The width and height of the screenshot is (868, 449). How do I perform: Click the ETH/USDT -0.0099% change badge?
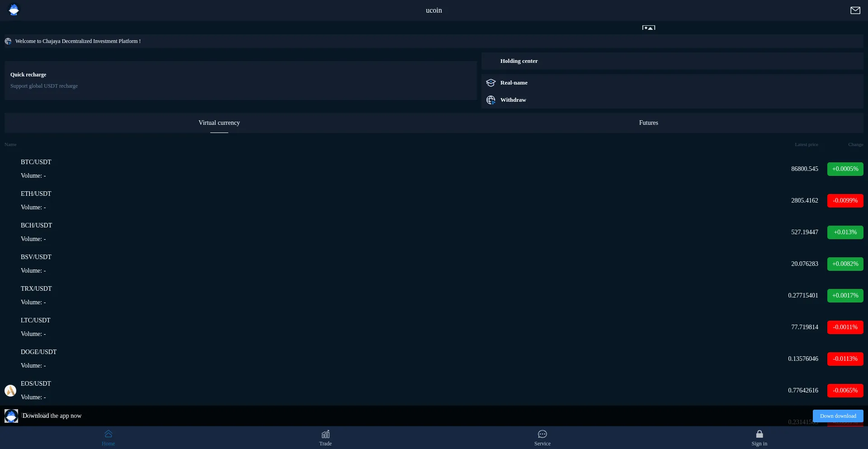(845, 201)
